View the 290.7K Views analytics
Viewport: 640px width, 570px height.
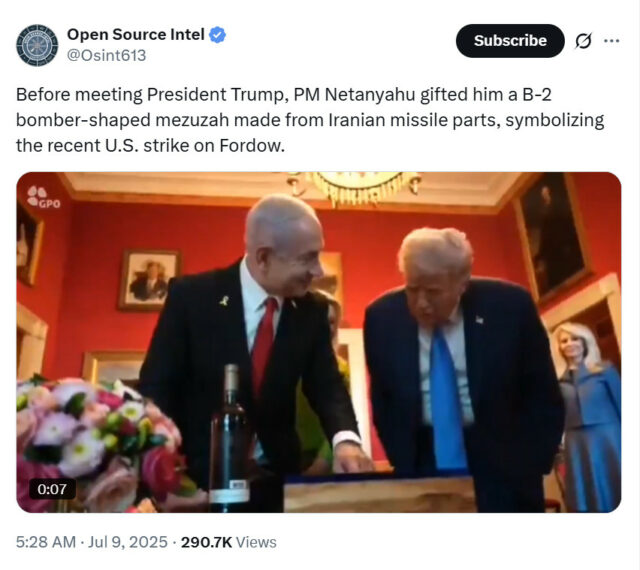click(x=229, y=542)
